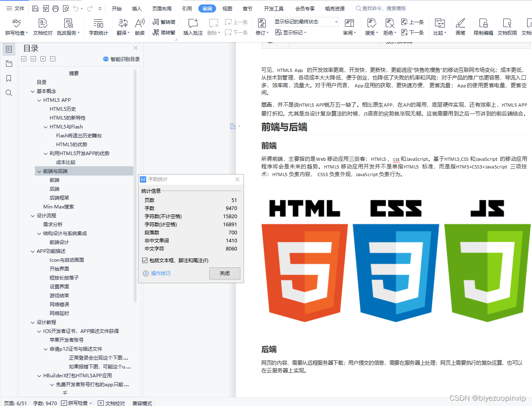This screenshot has height=406, width=532.
Task: Switch to the 页面布局 tab
Action: click(162, 8)
